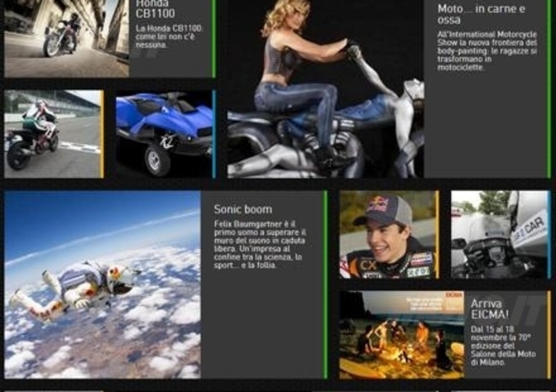Image resolution: width=556 pixels, height=392 pixels.
Task: Click 'Moto... in carne e ossa' headline
Action: (x=481, y=14)
